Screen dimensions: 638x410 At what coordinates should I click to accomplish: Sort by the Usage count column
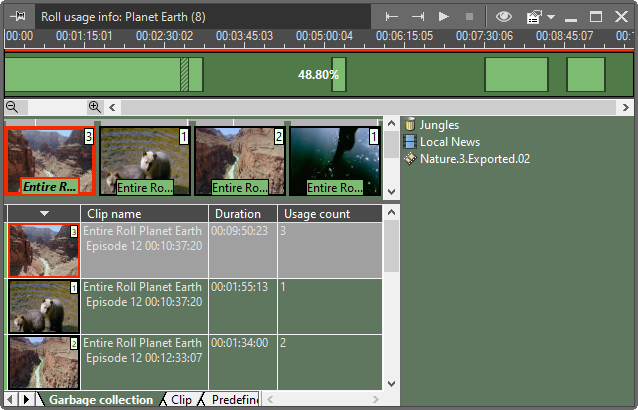(x=317, y=214)
